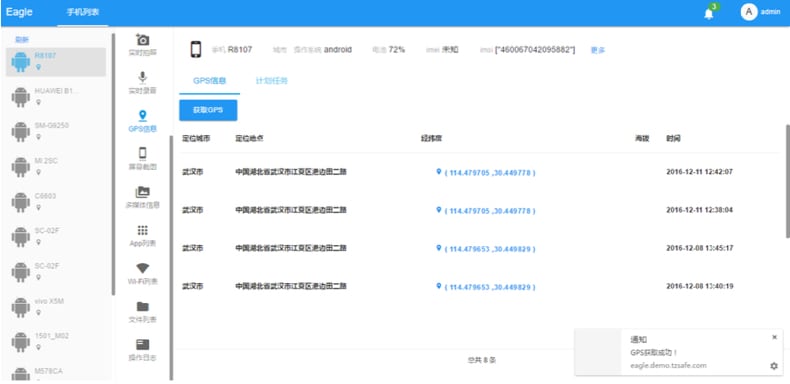Click the battery value 72%

coord(397,49)
